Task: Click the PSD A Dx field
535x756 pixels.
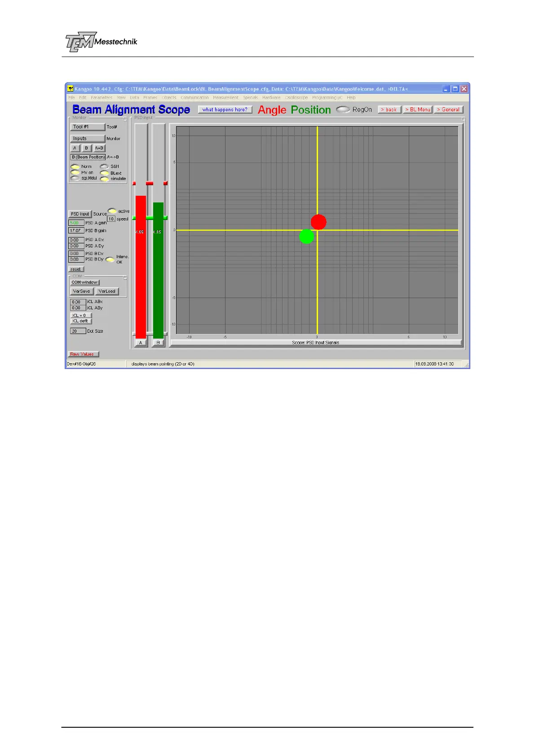Action: pyautogui.click(x=76, y=240)
